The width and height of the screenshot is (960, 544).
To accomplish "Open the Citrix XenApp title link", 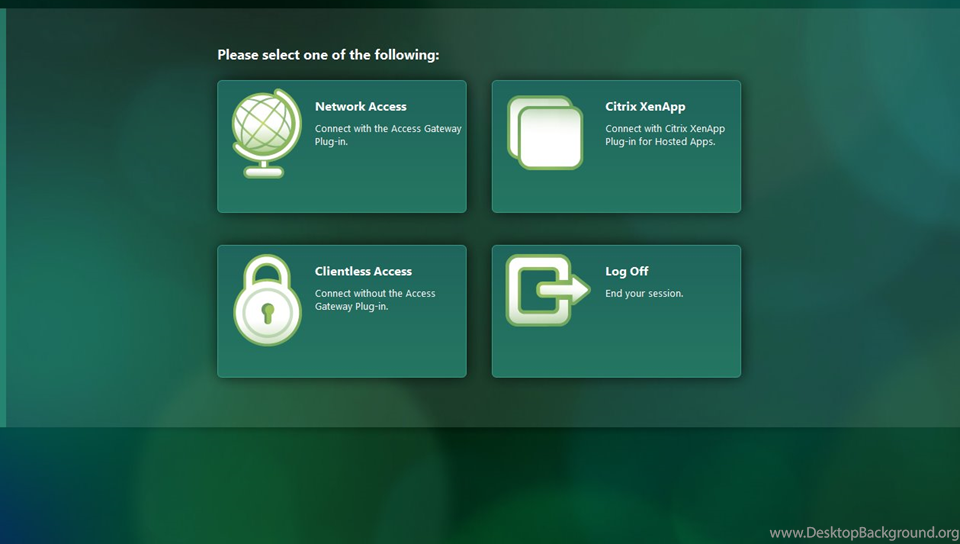I will 645,106.
